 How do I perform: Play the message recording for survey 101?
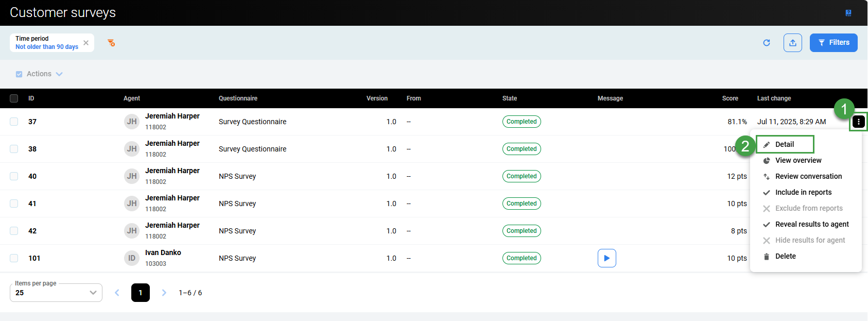[x=606, y=258]
